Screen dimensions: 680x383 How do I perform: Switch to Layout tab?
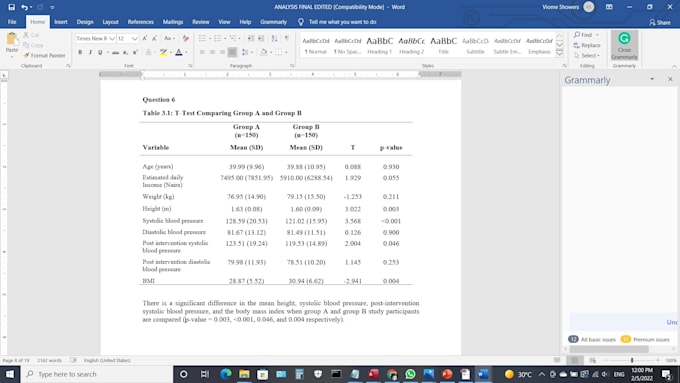[x=110, y=22]
